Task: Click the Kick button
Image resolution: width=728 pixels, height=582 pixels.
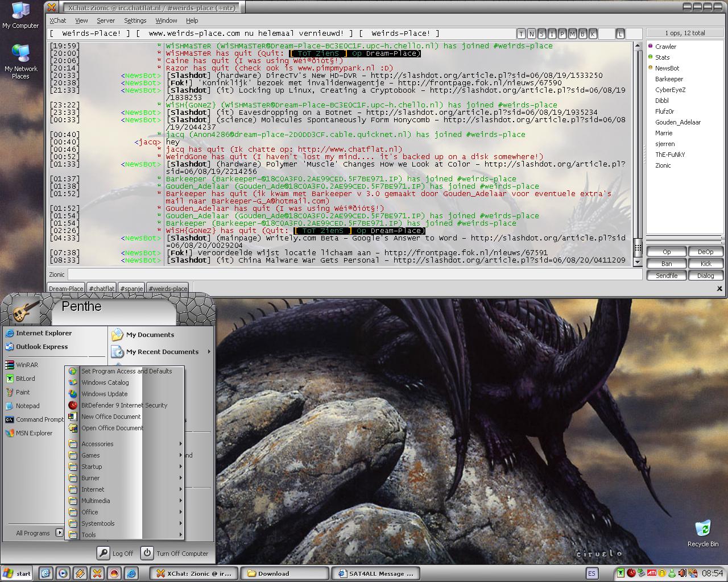Action: point(706,264)
